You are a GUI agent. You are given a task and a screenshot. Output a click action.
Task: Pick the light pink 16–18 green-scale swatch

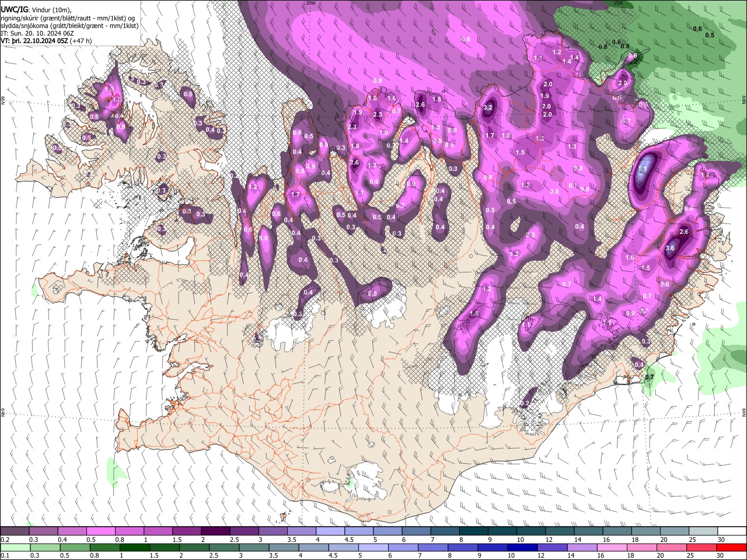[612, 547]
